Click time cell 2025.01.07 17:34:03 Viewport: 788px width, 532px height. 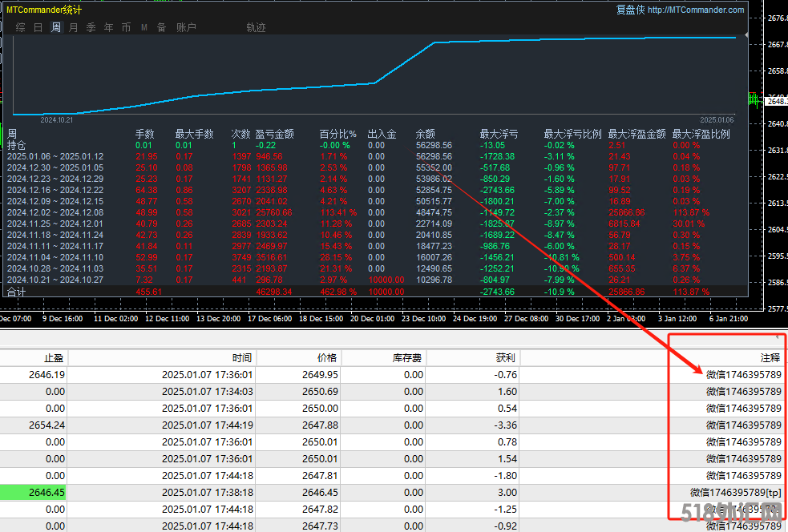208,391
